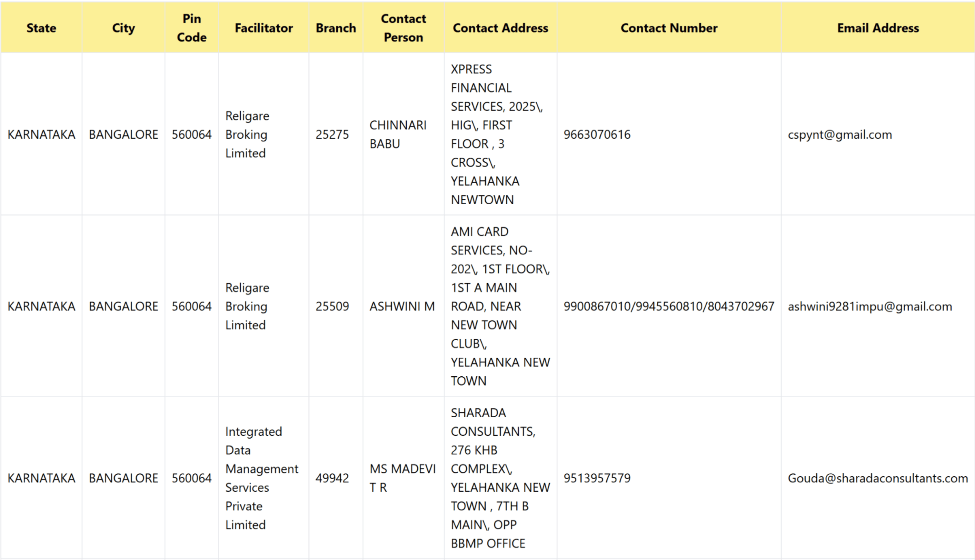Click the Email Address column header
The width and height of the screenshot is (975, 560).
coord(878,28)
